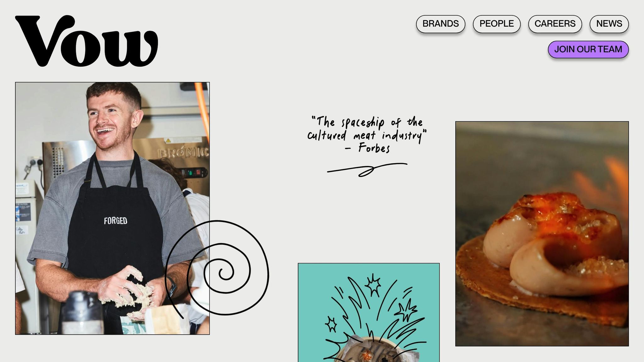Click the cracker base under the scallop
This screenshot has width=644, height=362.
541,292
